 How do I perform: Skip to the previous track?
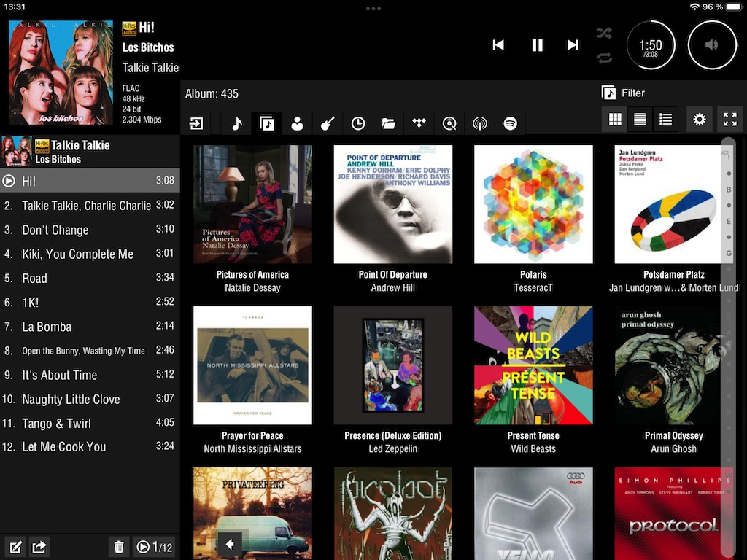(498, 44)
